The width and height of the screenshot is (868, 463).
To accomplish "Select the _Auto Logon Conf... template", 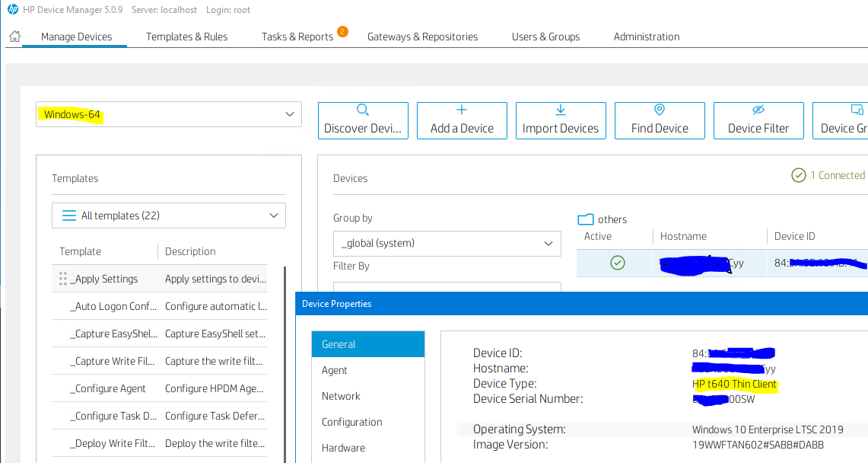I will pos(113,306).
